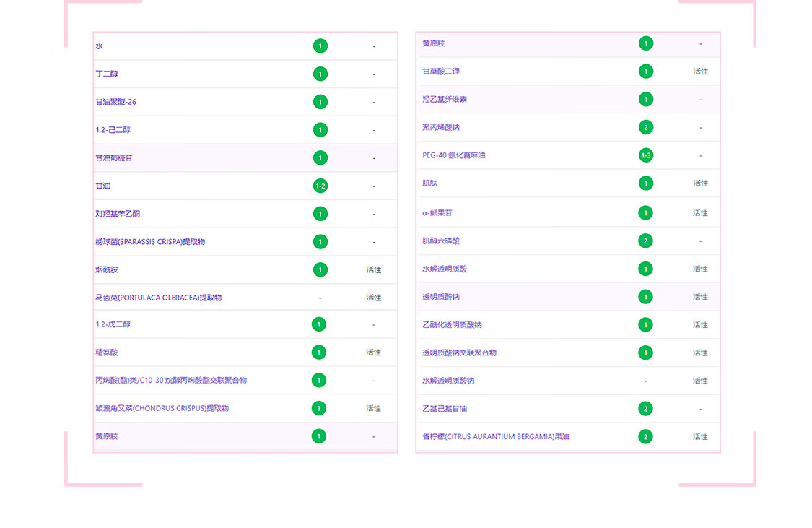The image size is (812, 528).
Task: Open the 聚丙烯酸钠 ingredient link
Action: click(x=441, y=127)
